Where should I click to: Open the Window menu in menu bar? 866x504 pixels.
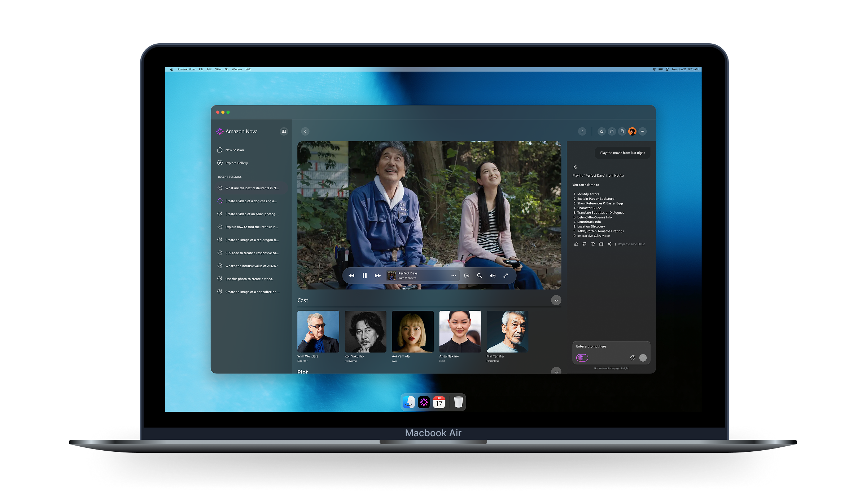[x=237, y=70]
